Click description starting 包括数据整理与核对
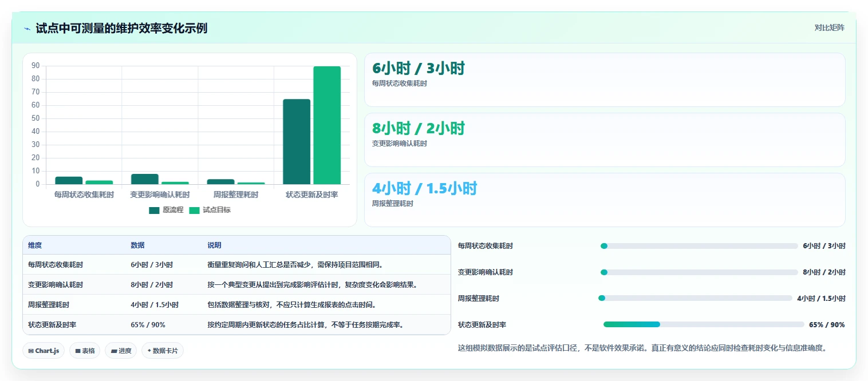This screenshot has height=381, width=868. click(291, 305)
